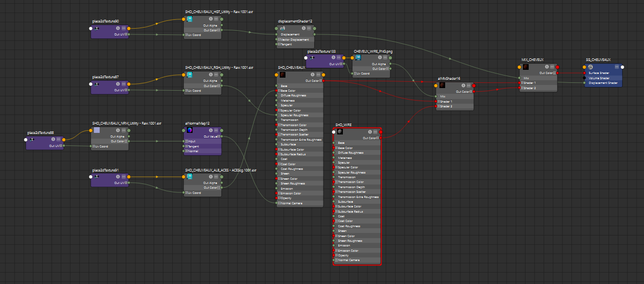Click the CHEVEUX_WIRE_PNG.png file node icon
644x284 pixels.
(358, 58)
